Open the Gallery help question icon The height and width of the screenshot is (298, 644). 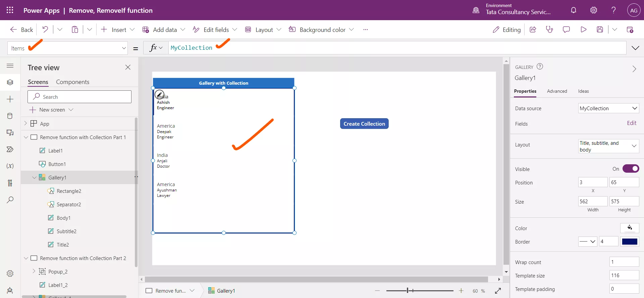point(540,67)
